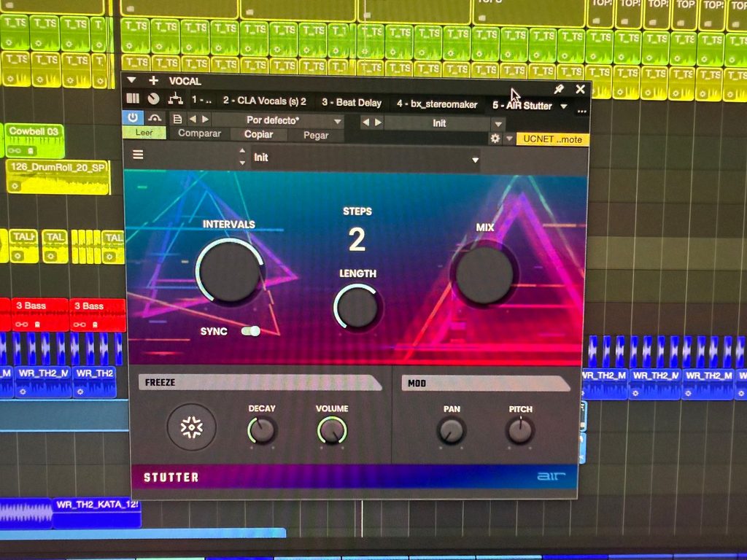Open arrow menu beside the gear icon
The height and width of the screenshot is (560, 747).
pos(509,139)
